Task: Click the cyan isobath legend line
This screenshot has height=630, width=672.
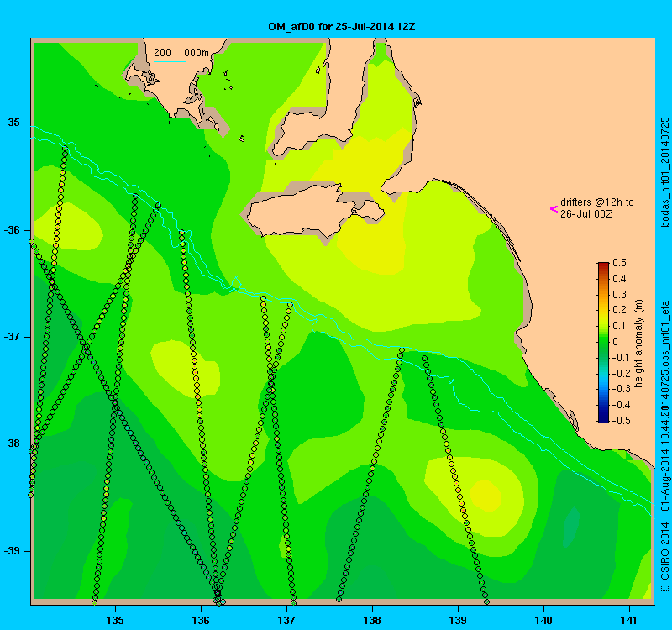Action: click(x=170, y=61)
